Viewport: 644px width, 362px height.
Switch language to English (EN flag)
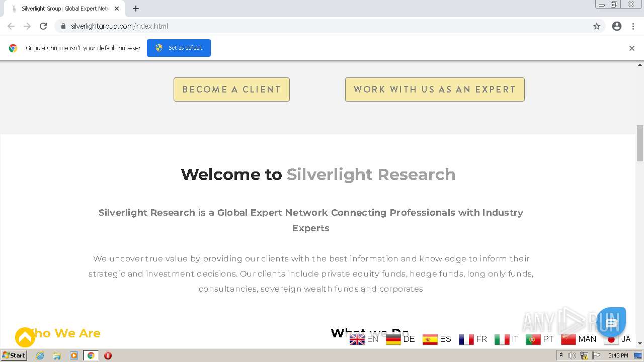tap(364, 339)
